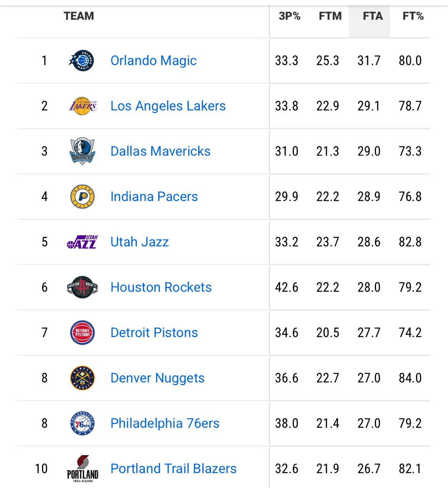Click the TEAM column header
Viewport: 448px width, 488px height.
point(79,16)
